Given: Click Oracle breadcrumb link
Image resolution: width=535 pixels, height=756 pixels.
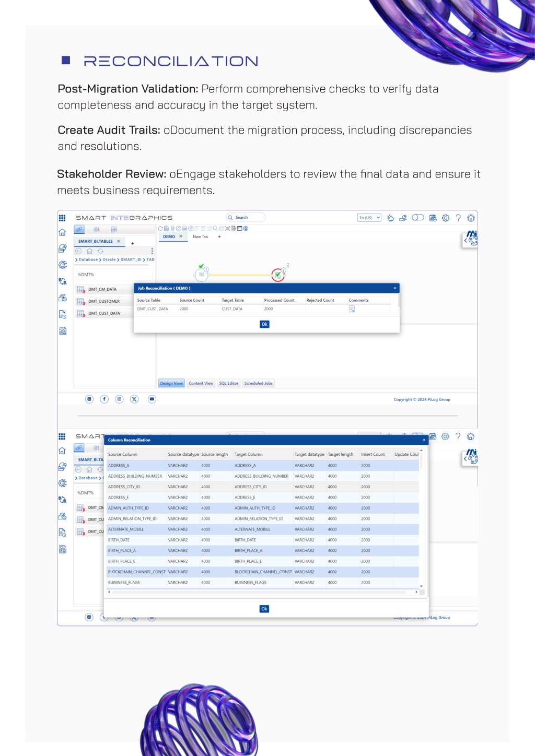Looking at the screenshot, I should [x=109, y=259].
